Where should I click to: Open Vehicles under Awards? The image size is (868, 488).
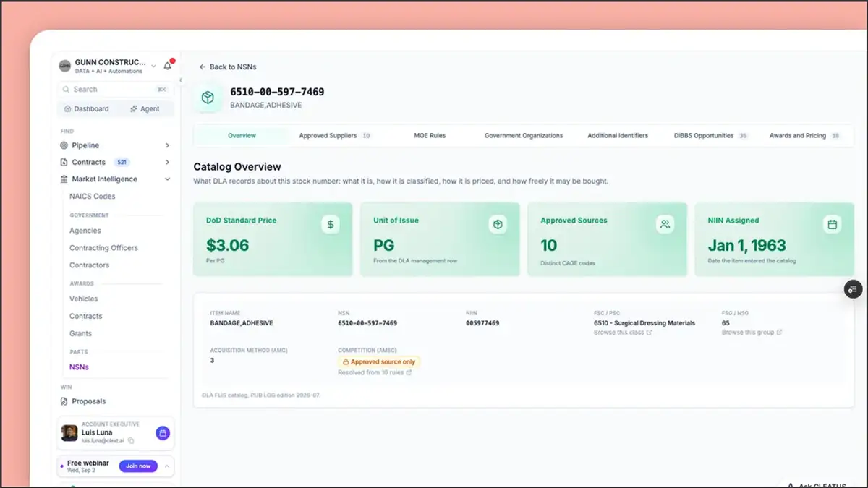tap(83, 299)
